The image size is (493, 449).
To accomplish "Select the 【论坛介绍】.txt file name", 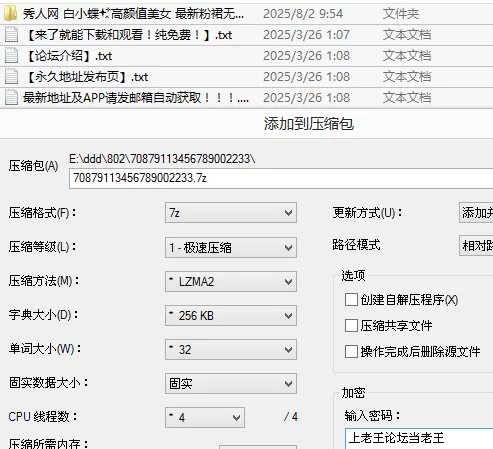I will click(68, 56).
